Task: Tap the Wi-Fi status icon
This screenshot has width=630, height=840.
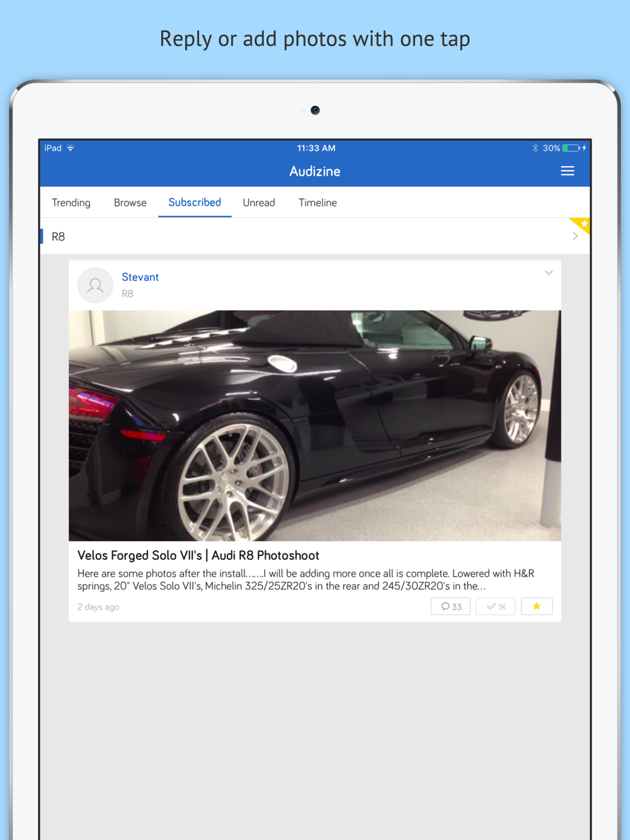Action: [x=71, y=148]
